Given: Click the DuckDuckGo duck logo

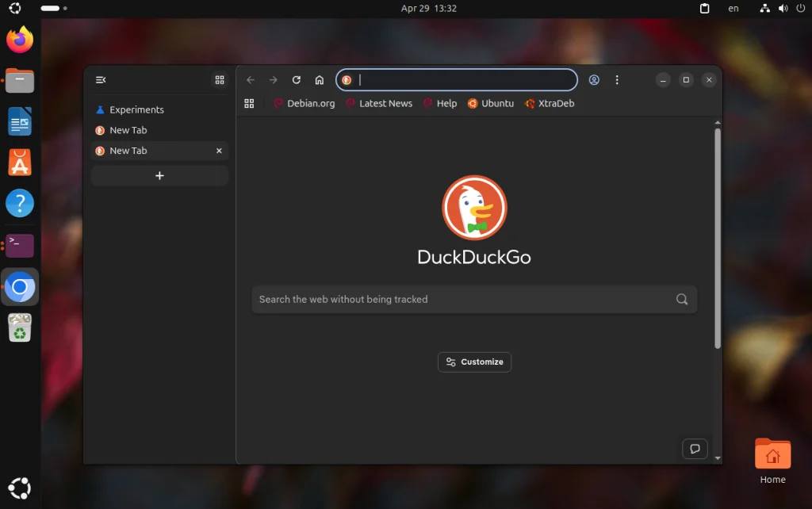Looking at the screenshot, I should [x=474, y=208].
